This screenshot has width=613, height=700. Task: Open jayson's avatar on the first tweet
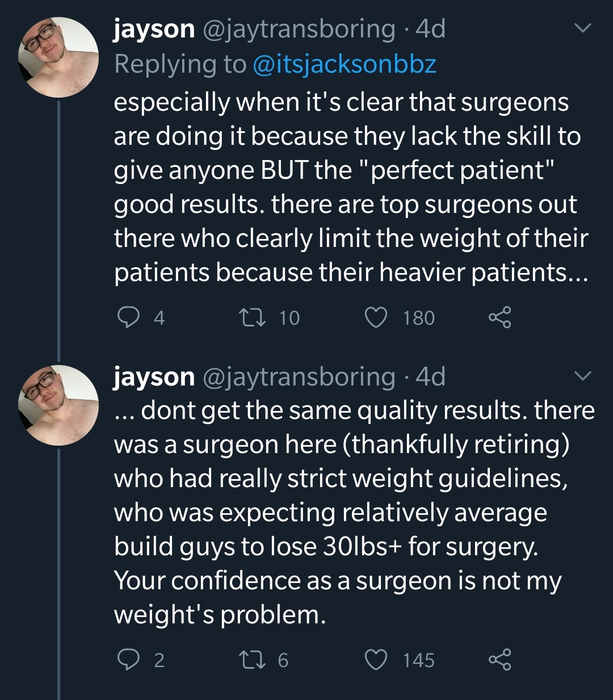(58, 57)
